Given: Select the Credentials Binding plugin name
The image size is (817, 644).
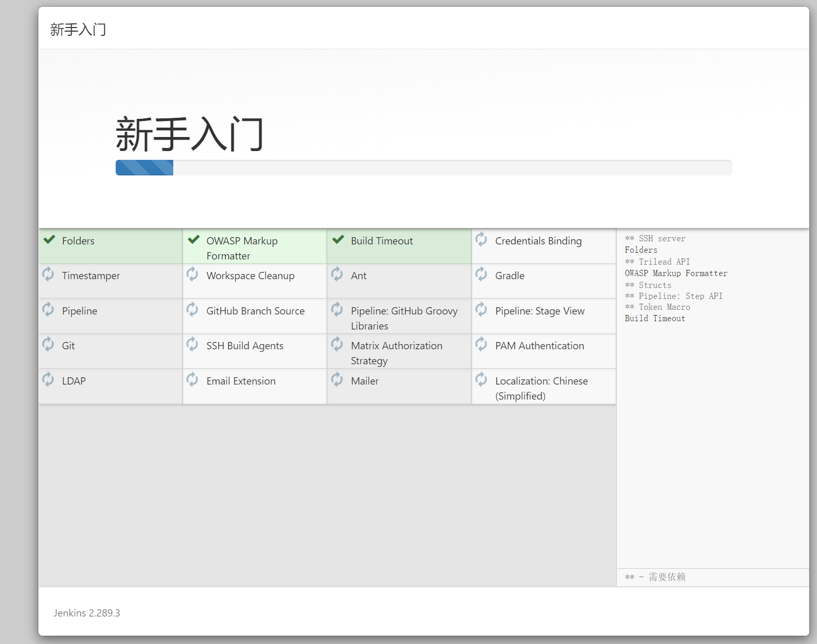Looking at the screenshot, I should point(538,241).
